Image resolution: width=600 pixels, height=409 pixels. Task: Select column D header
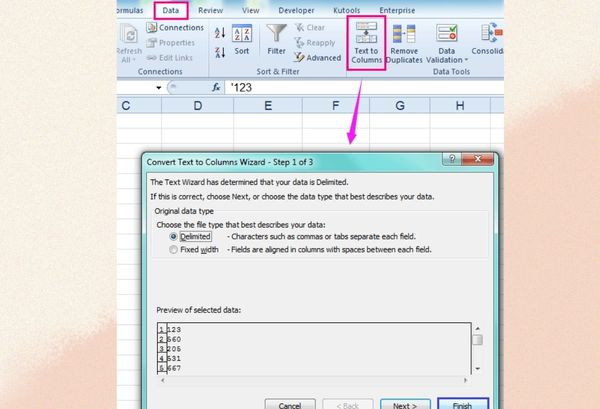197,105
